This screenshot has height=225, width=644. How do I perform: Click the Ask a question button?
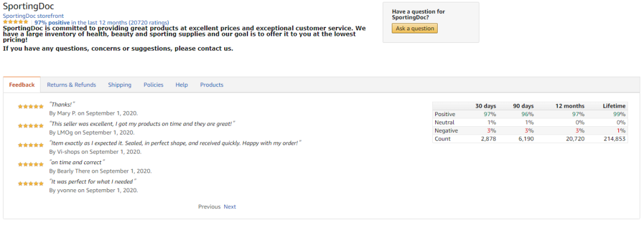click(x=414, y=29)
